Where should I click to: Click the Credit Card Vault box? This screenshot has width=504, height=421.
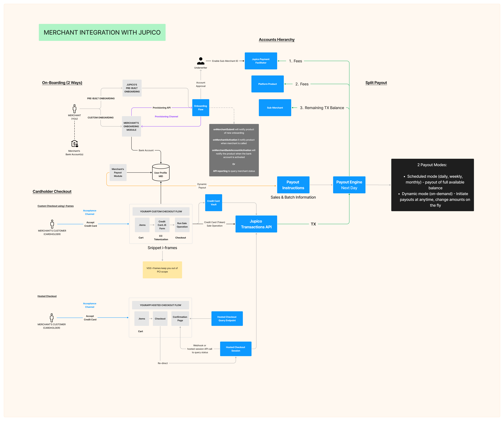214,203
